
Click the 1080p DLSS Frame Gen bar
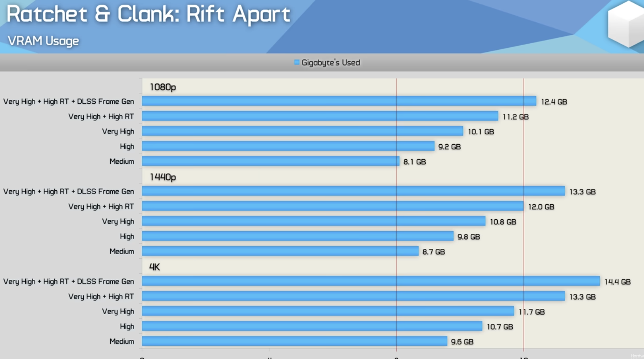point(339,101)
